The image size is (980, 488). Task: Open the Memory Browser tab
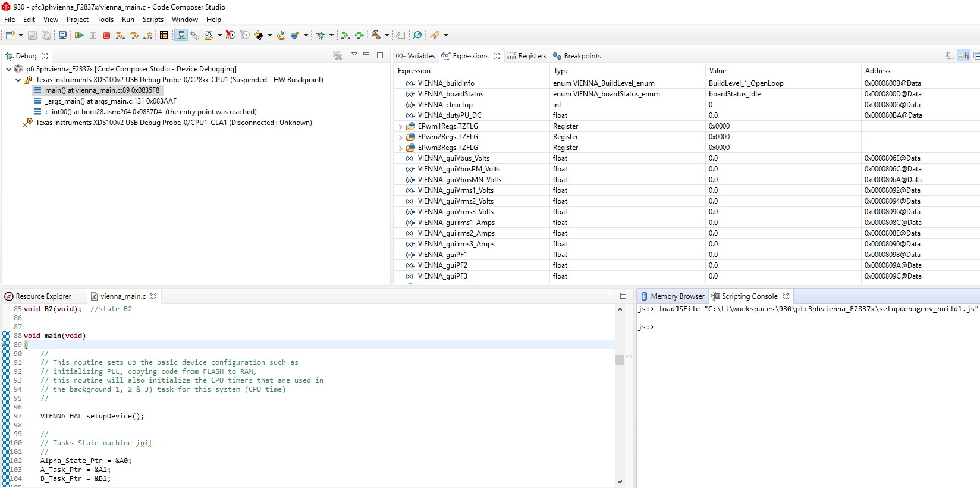pyautogui.click(x=673, y=296)
